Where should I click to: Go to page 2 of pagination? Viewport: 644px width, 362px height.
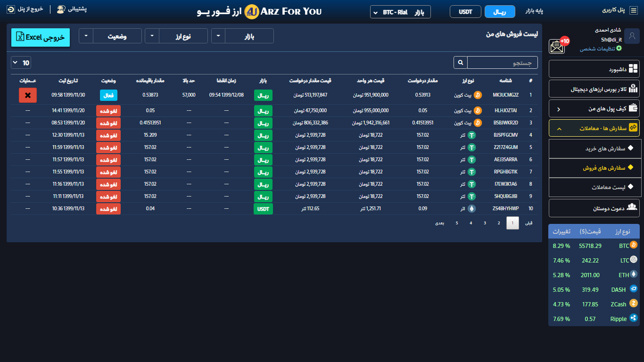[499, 223]
